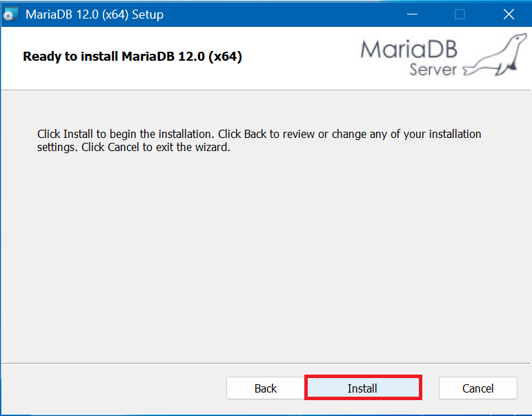Click the empty gray area of the dialog body
532x416 pixels.
266,262
